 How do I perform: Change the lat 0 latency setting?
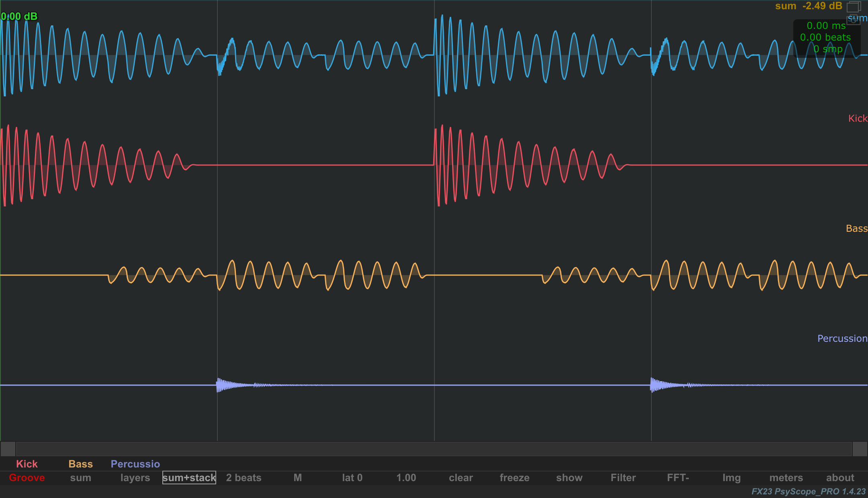(352, 478)
